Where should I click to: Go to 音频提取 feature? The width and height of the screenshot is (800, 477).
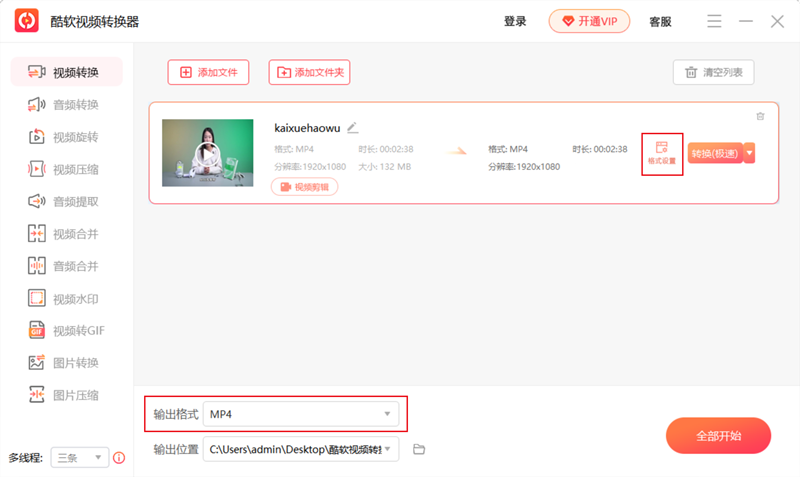(66, 201)
